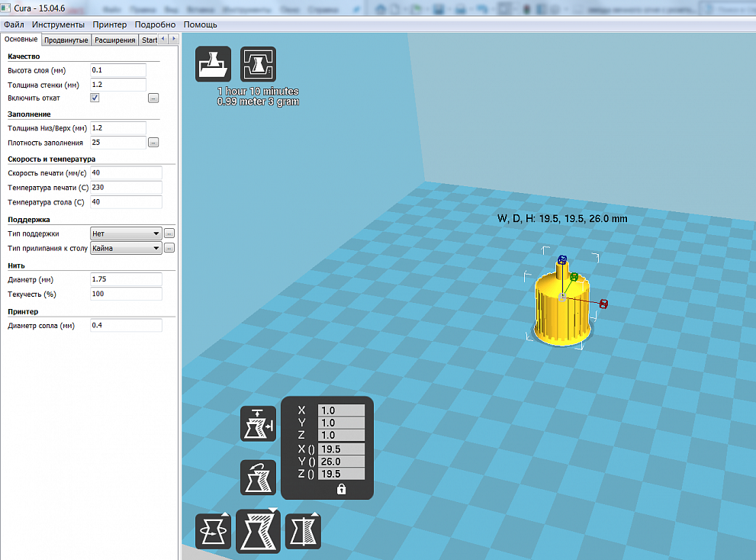Open the support type dropdown
The height and width of the screenshot is (560, 756).
point(126,233)
